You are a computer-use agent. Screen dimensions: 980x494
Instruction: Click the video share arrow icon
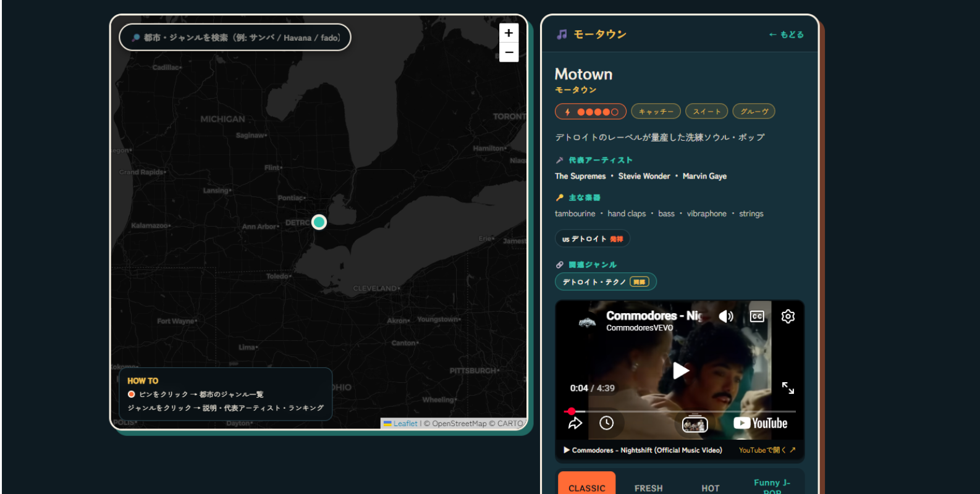pyautogui.click(x=575, y=423)
